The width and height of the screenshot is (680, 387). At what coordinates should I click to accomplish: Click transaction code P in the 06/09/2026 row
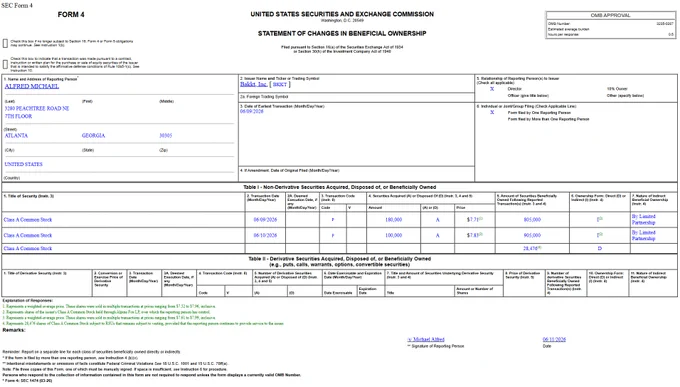[333, 220]
